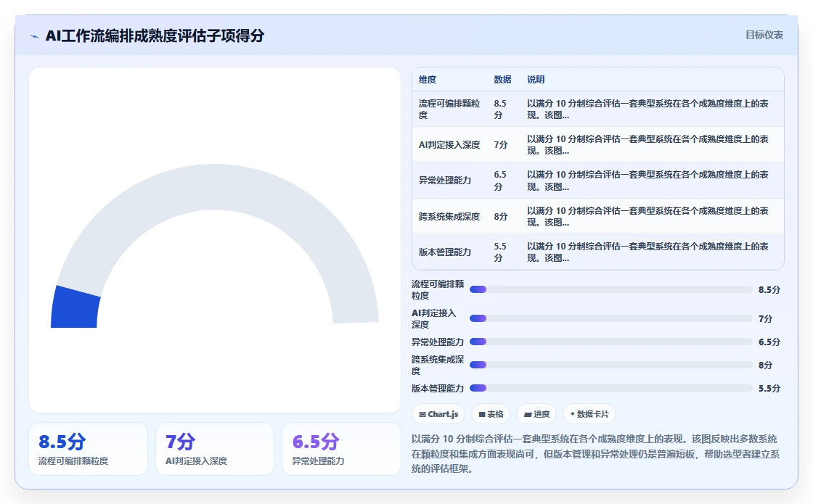Click the description in the 流程可编排颗粒度 row
The image size is (813, 504).
647,110
